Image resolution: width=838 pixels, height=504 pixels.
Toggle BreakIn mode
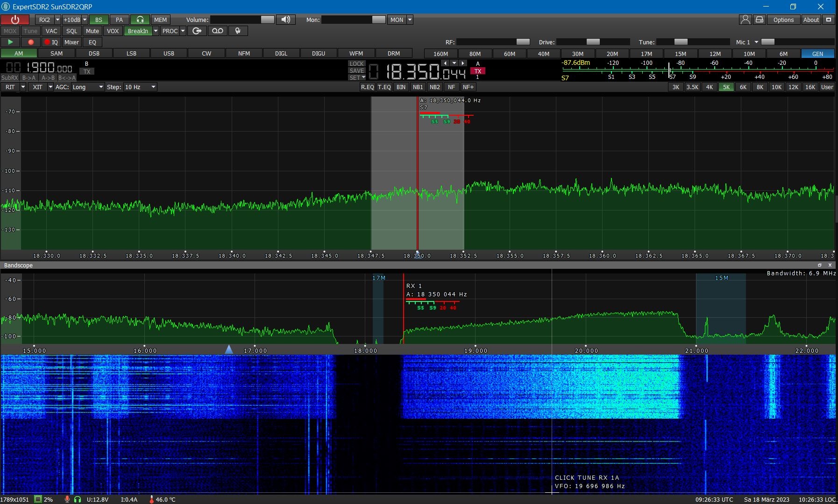(x=138, y=31)
